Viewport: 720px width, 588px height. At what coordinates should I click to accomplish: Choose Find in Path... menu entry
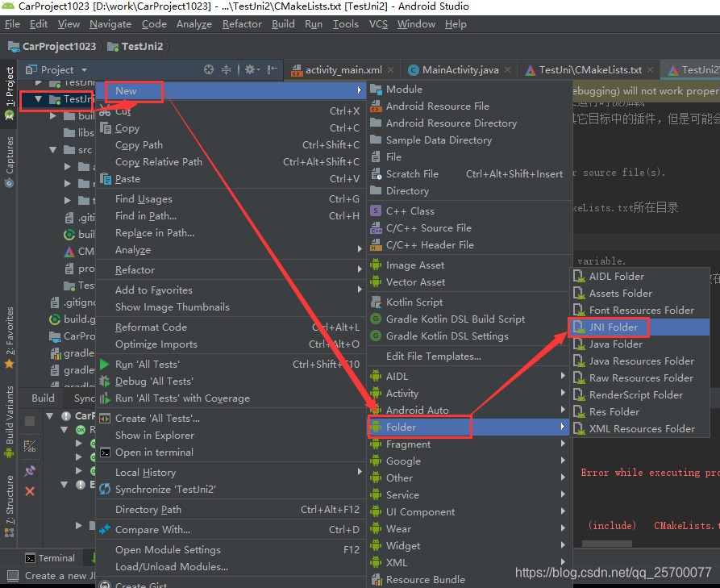point(231,216)
